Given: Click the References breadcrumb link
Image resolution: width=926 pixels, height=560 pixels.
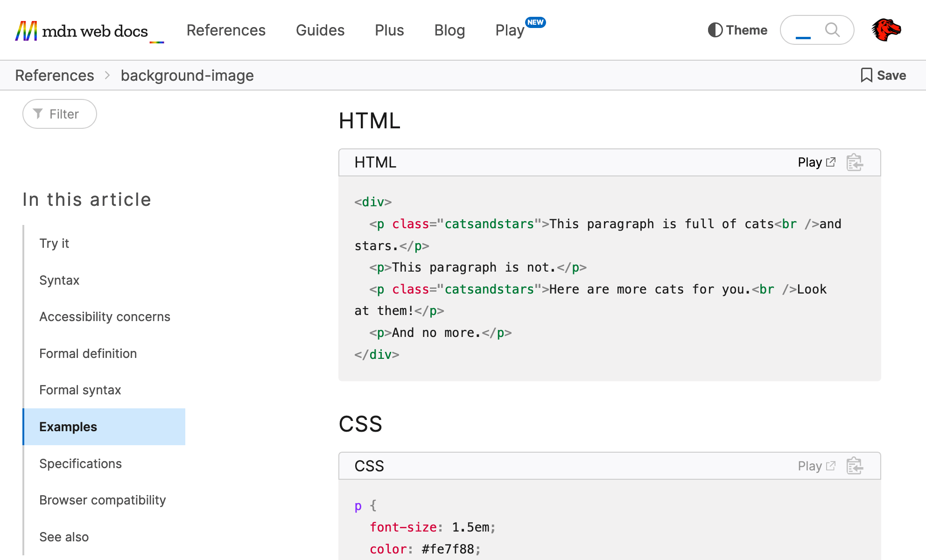Looking at the screenshot, I should tap(55, 75).
